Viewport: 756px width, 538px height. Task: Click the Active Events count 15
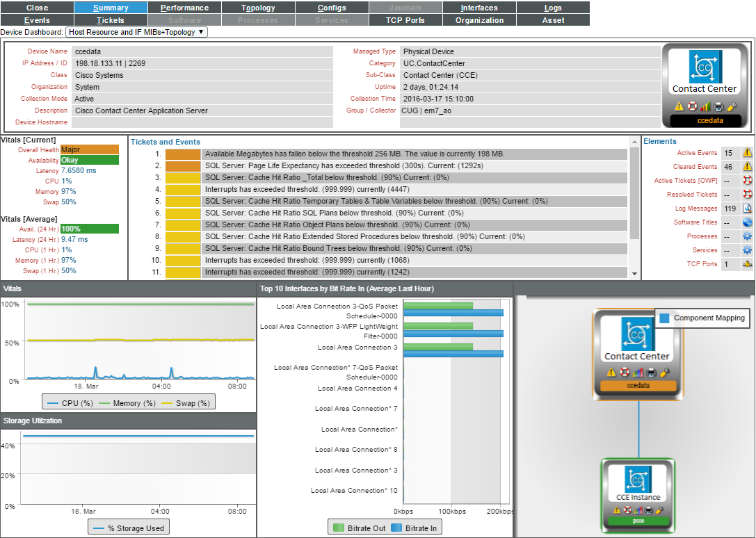[728, 153]
